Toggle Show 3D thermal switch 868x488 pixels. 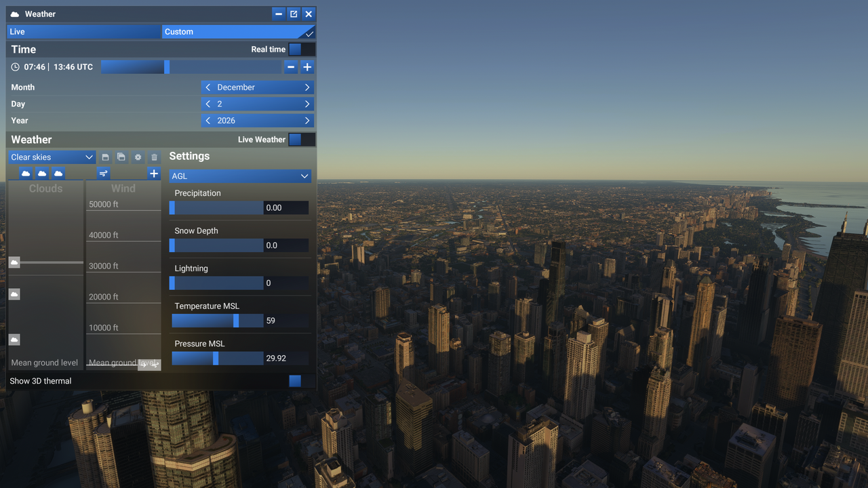tap(301, 381)
